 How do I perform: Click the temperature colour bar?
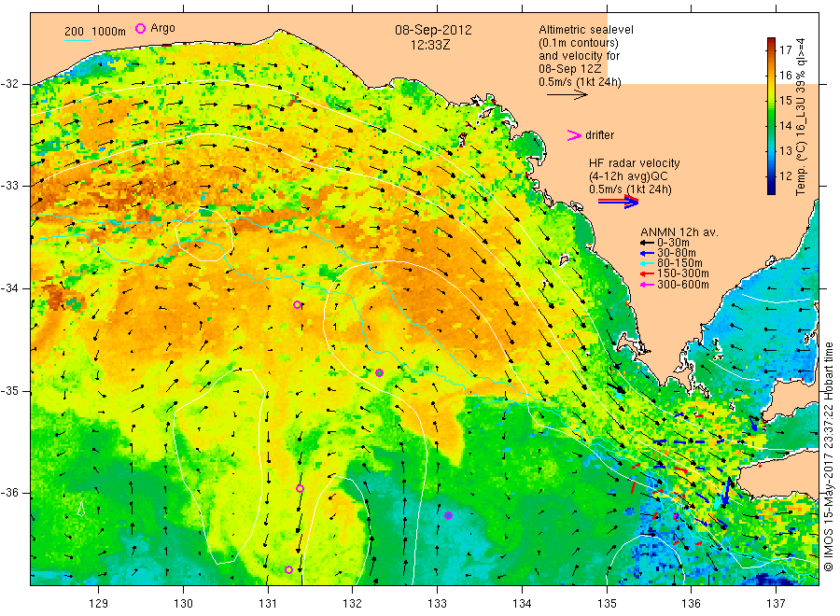(772, 116)
